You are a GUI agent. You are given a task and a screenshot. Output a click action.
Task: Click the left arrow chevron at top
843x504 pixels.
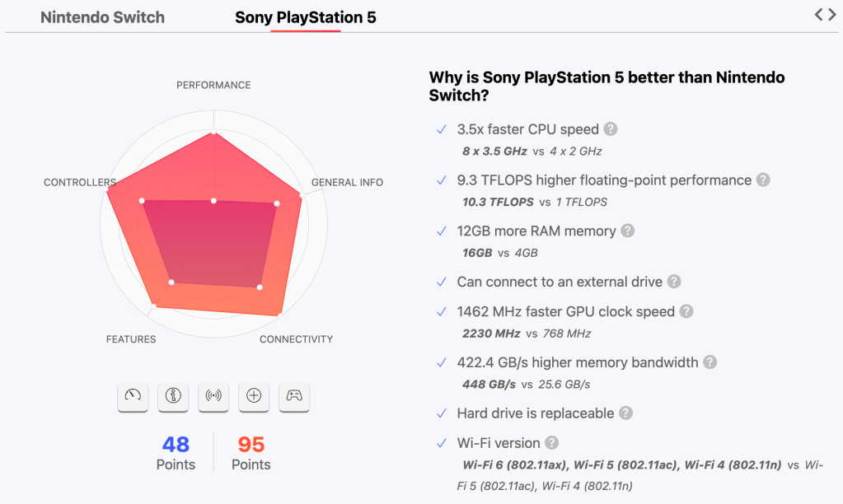click(819, 14)
